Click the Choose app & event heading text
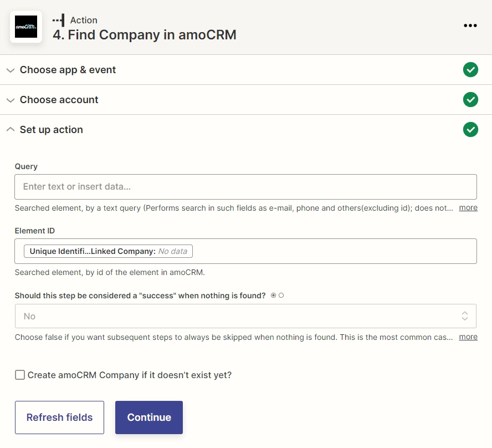492x448 pixels. pyautogui.click(x=68, y=70)
